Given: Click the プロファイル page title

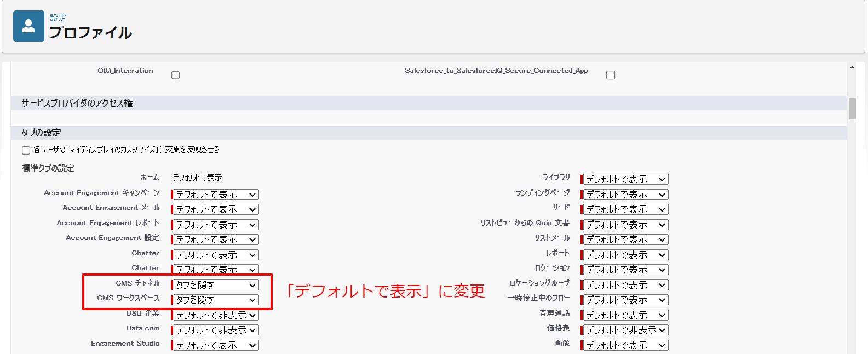Looking at the screenshot, I should [x=91, y=33].
